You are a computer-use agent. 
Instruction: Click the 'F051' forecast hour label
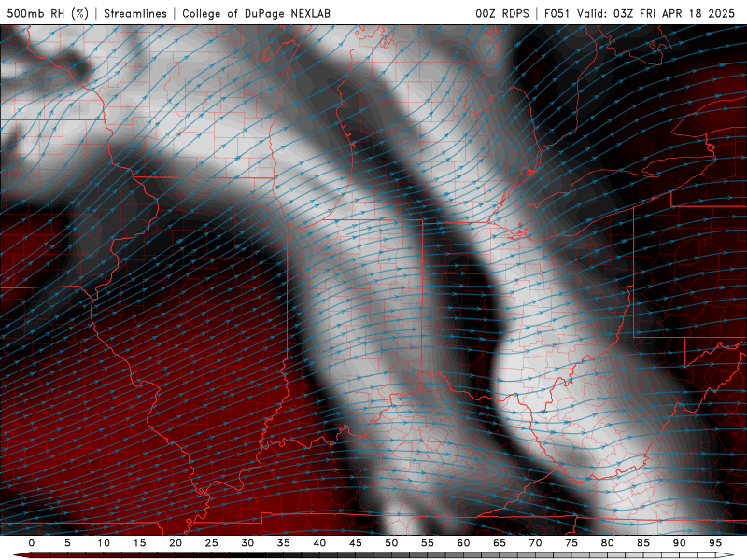click(x=557, y=13)
